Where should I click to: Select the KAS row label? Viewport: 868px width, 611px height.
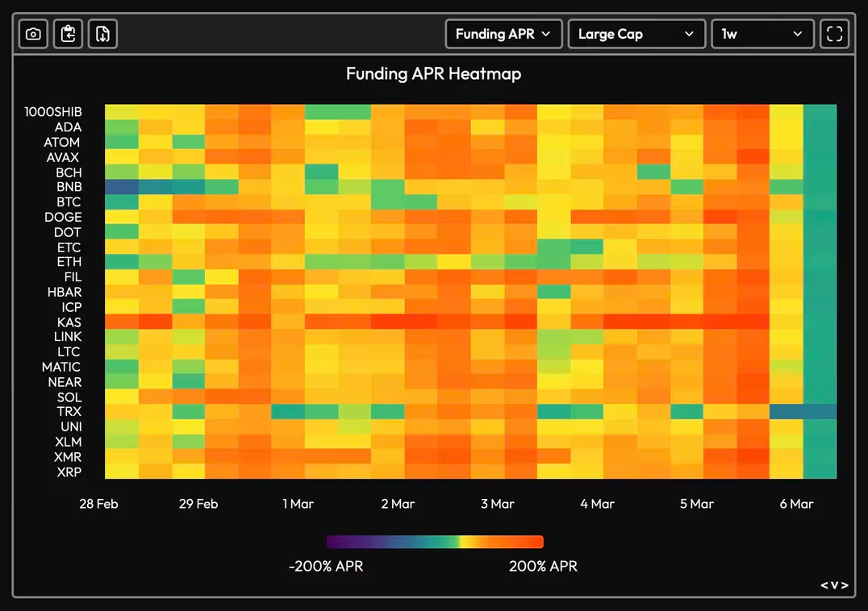pos(69,322)
